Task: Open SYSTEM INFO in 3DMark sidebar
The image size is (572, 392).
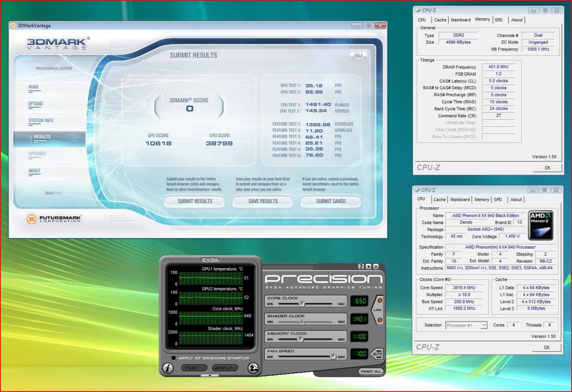Action: 49,122
